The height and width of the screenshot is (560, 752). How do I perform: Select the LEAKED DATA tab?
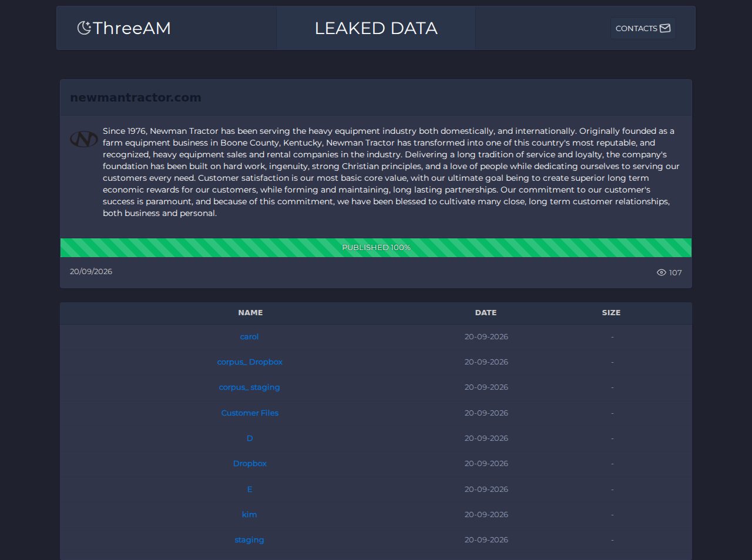[376, 28]
